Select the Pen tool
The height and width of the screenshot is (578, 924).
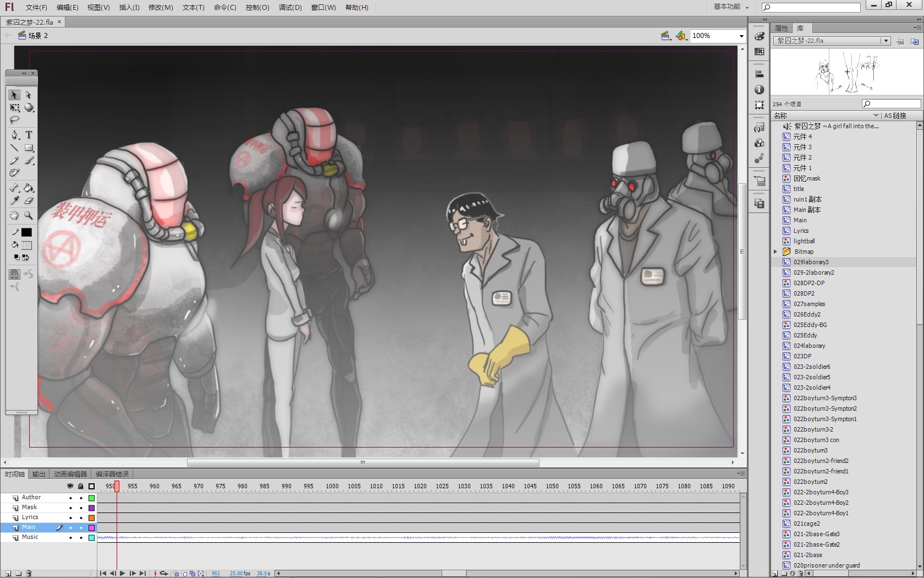point(14,134)
